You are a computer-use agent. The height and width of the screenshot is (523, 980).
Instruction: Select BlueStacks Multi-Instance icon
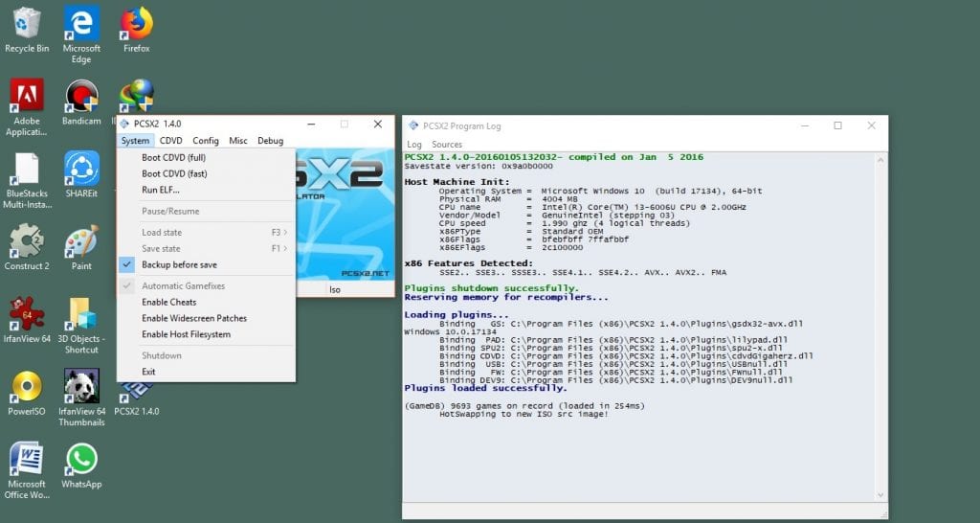coord(26,180)
